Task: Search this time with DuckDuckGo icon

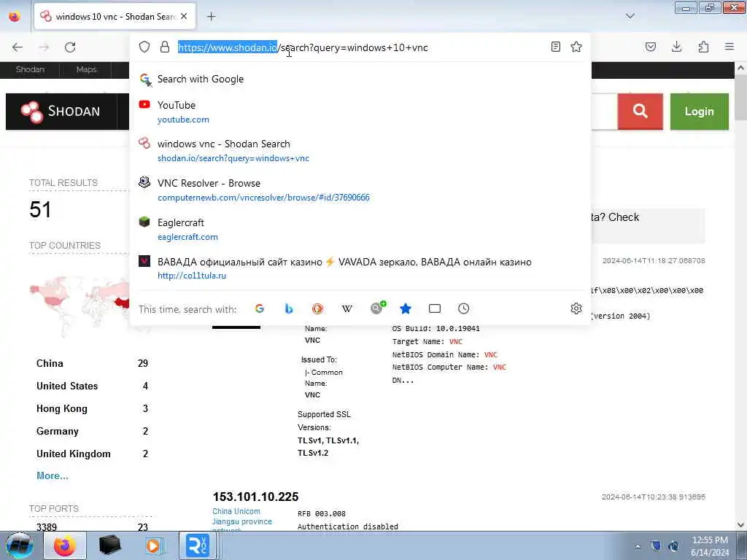Action: (x=318, y=308)
